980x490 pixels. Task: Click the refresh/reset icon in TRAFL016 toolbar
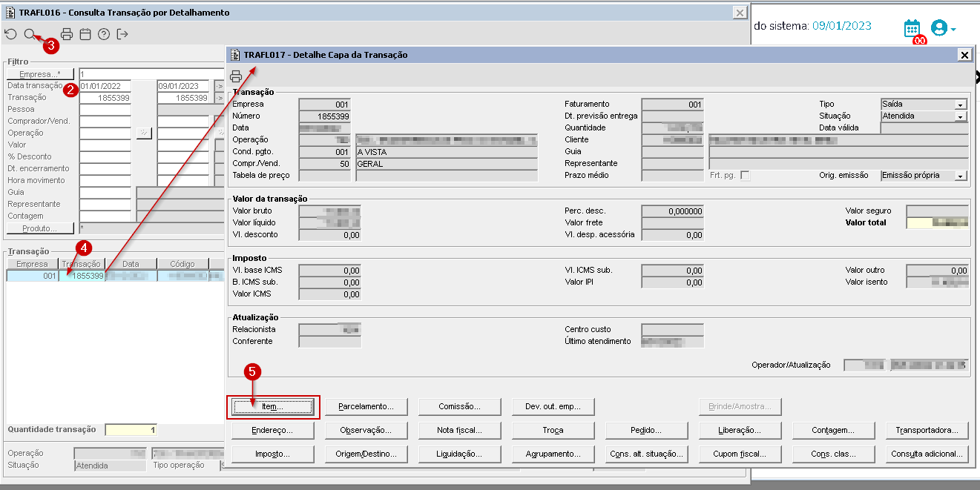tap(10, 34)
